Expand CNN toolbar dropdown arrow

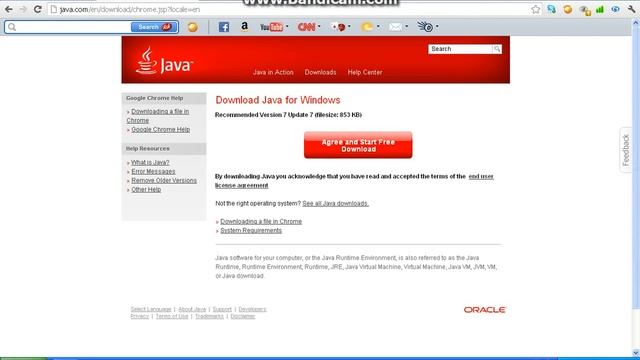tap(319, 27)
